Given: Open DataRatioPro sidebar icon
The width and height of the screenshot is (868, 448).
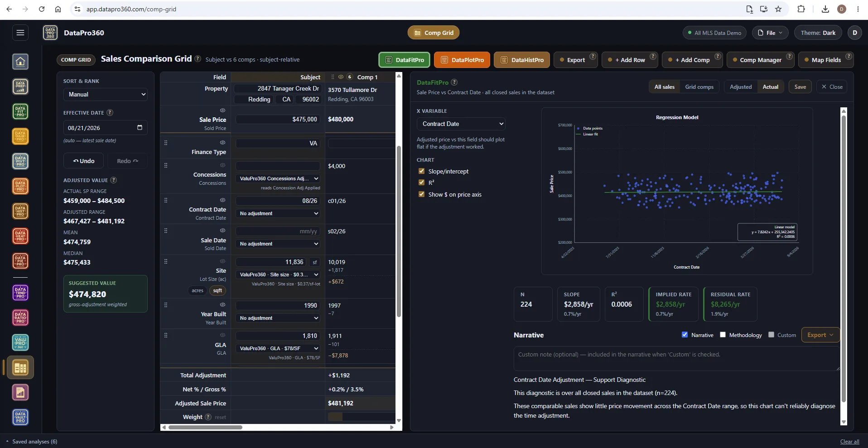Looking at the screenshot, I should 20,318.
